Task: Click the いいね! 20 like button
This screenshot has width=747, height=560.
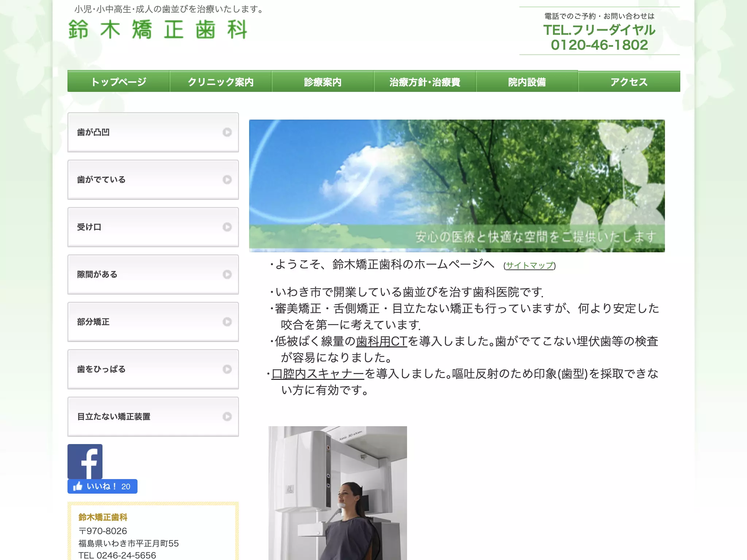Action: pyautogui.click(x=102, y=486)
